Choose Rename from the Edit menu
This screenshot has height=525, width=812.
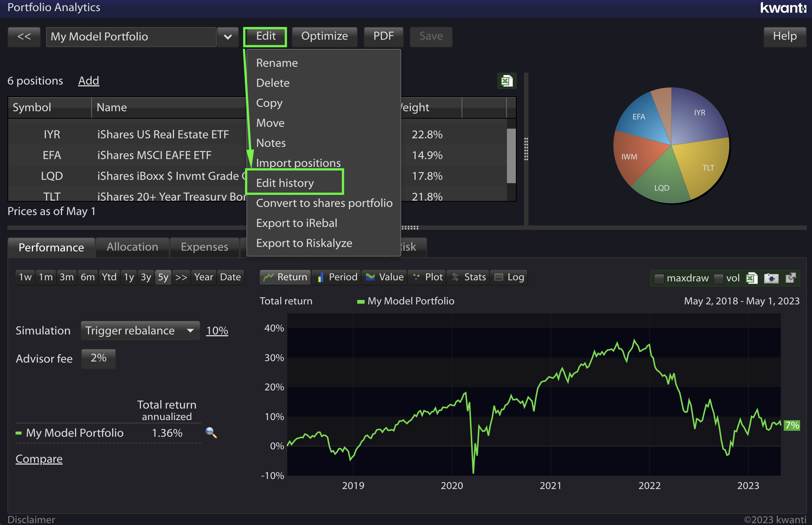324,63
